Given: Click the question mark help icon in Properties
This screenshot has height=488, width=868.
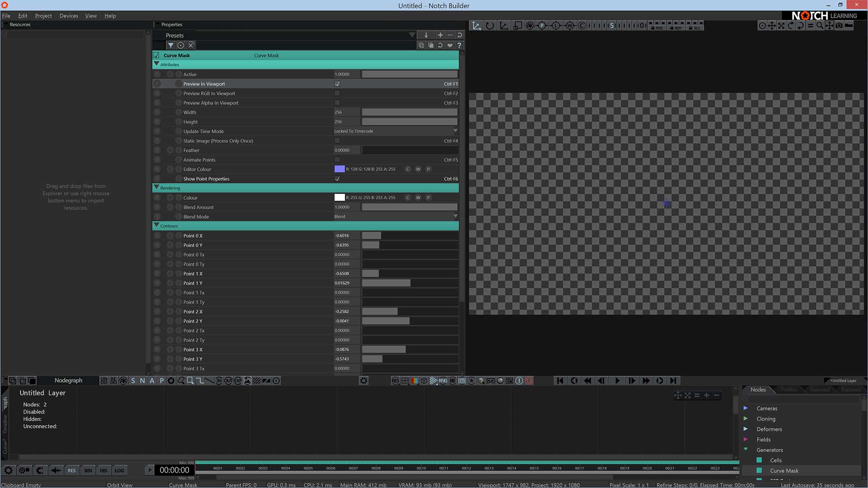Looking at the screenshot, I should (459, 45).
